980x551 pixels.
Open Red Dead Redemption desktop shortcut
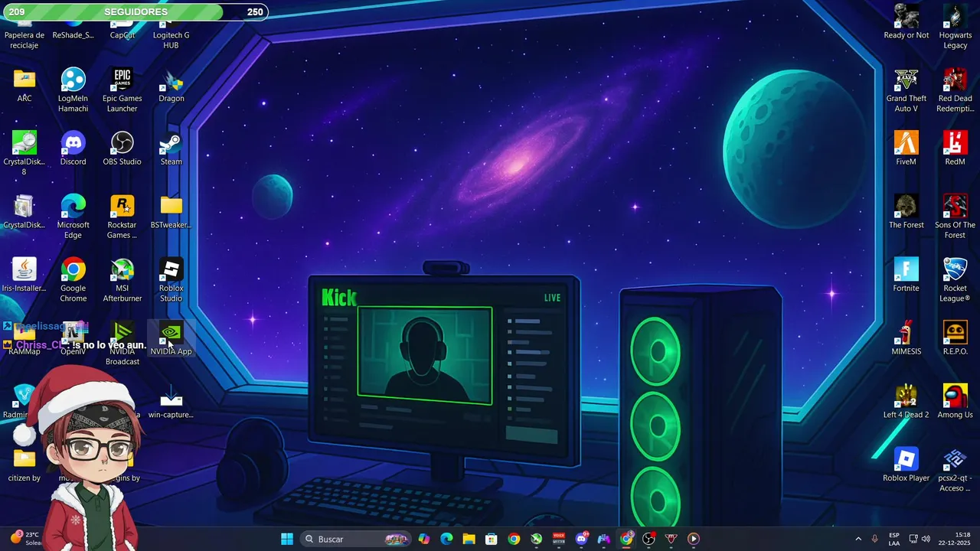955,90
